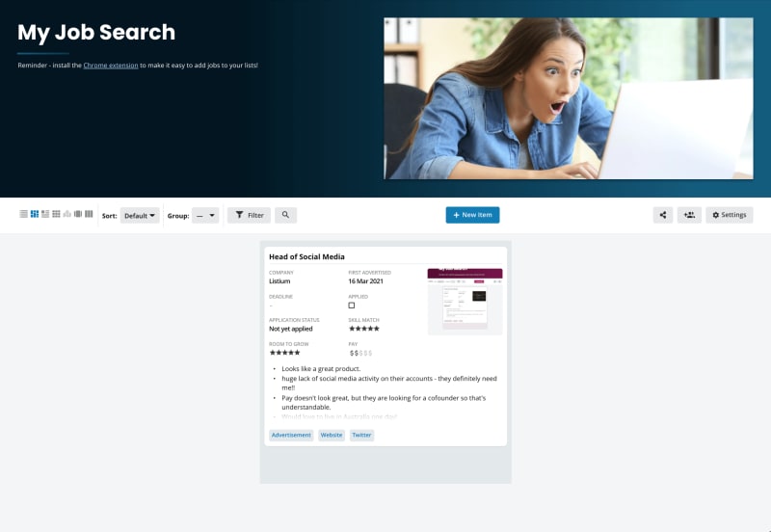The height and width of the screenshot is (532, 771).
Task: Open the Website link tag
Action: point(331,436)
